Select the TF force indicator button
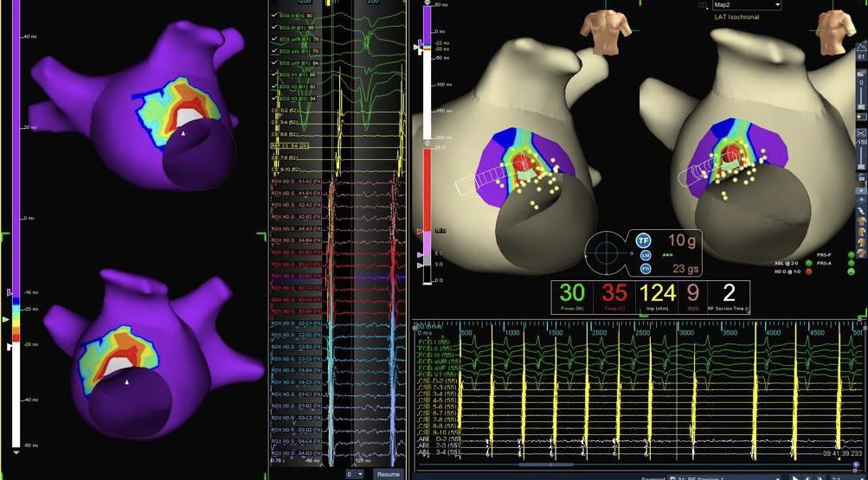Viewport: 868px width, 480px height. click(x=643, y=240)
